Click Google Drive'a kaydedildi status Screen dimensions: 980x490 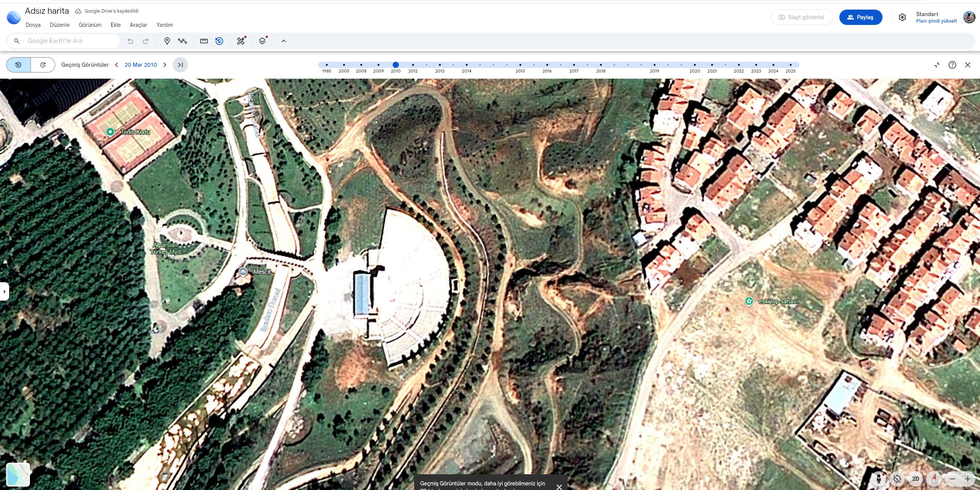point(107,11)
